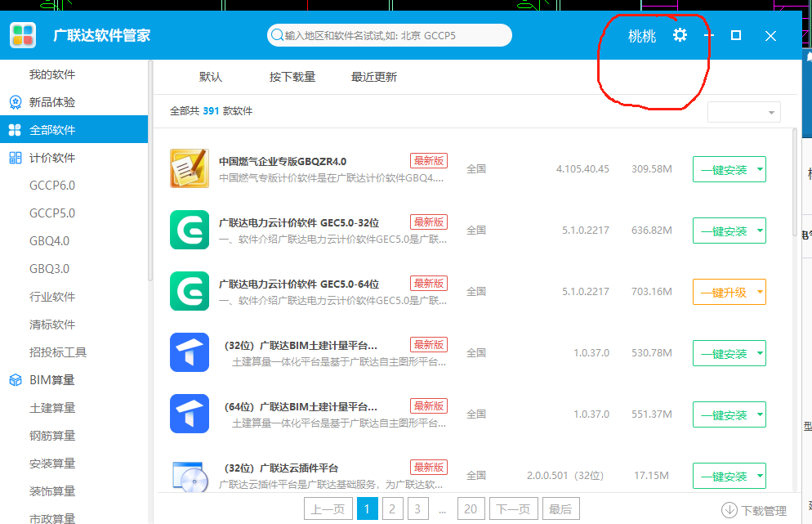Close the 广联达软件管家 window
This screenshot has width=812, height=524.
coord(770,35)
